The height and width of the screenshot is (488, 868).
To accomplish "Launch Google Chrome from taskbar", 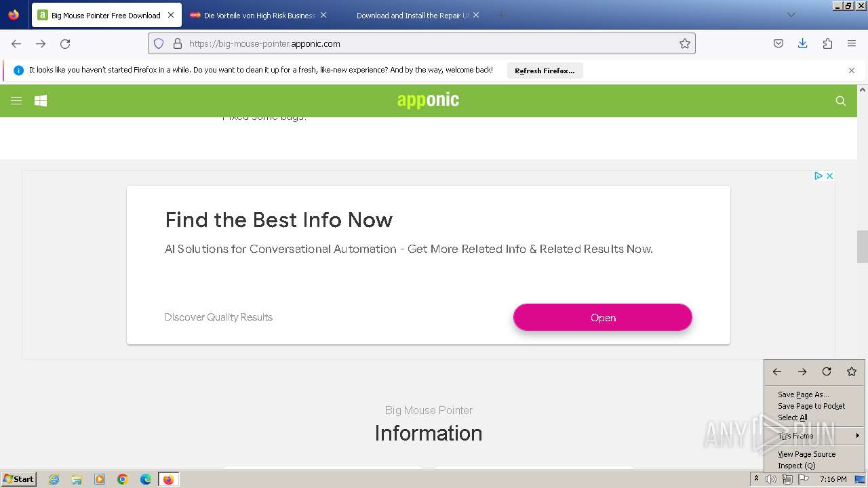I will point(123,479).
